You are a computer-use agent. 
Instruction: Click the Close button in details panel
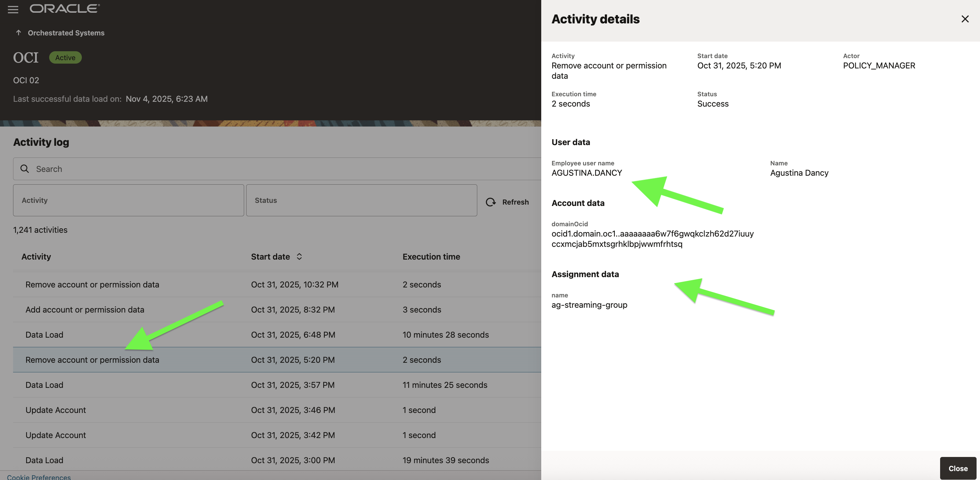click(x=958, y=468)
